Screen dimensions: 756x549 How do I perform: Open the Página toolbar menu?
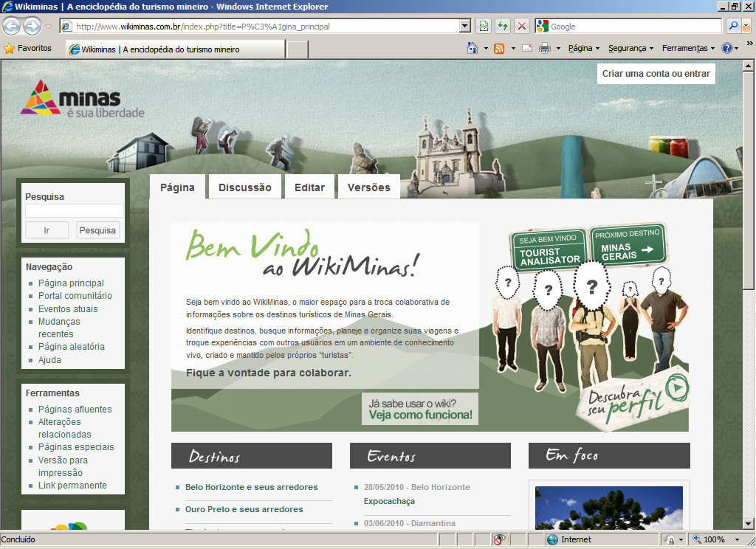pos(584,48)
